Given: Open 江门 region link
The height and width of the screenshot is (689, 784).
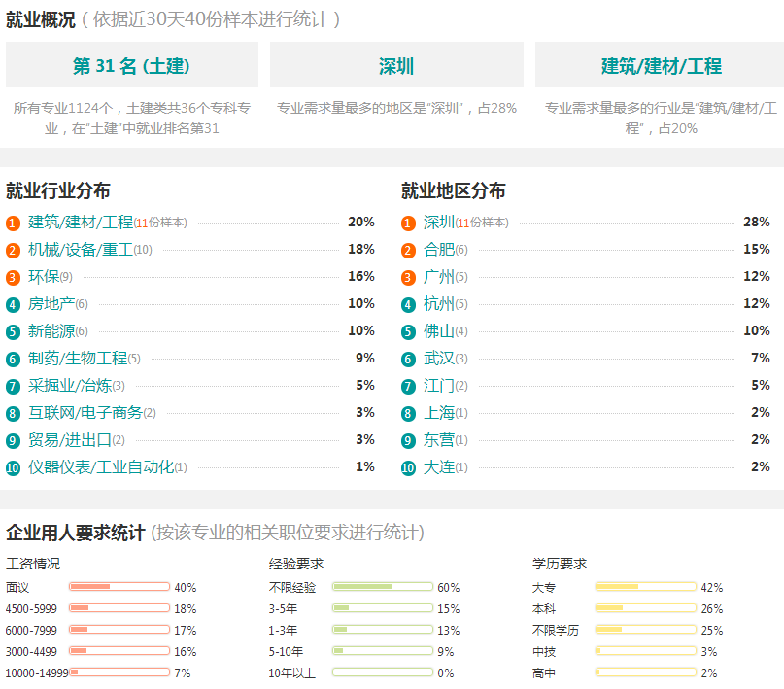Looking at the screenshot, I should click(x=439, y=385).
